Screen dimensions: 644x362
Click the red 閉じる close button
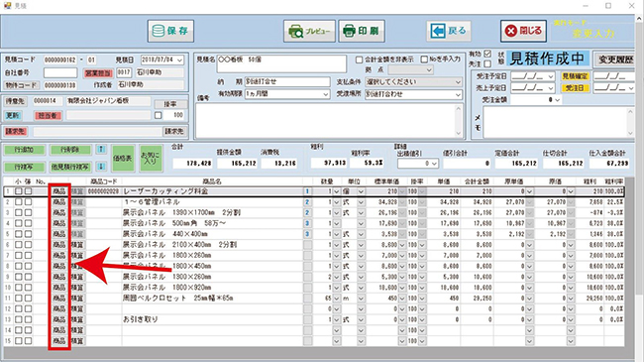pos(523,31)
